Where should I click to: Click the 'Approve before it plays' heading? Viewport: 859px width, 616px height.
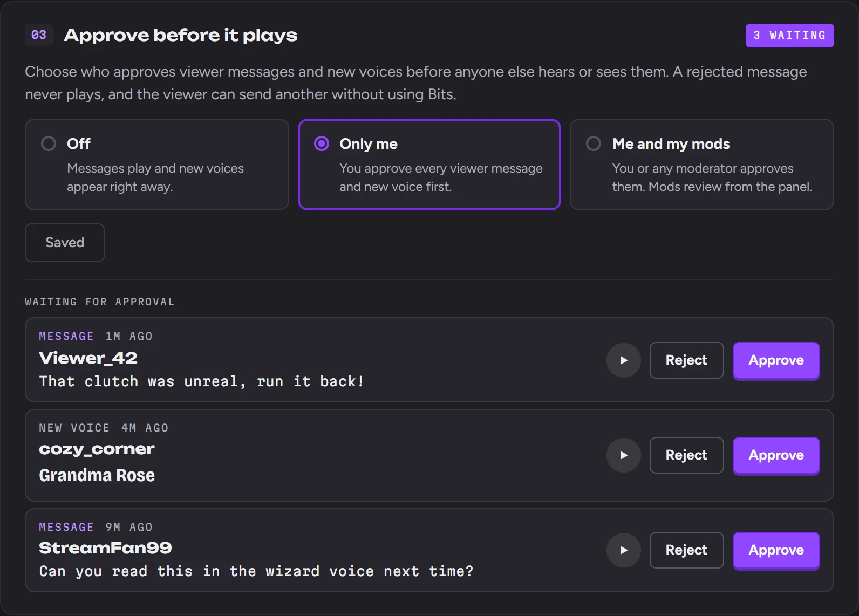[181, 35]
